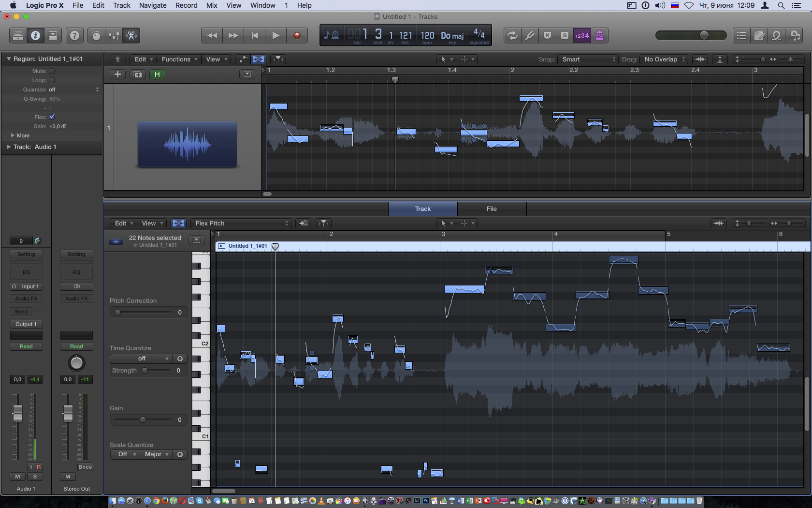Open the Mixer from the control bar

pyautogui.click(x=114, y=35)
